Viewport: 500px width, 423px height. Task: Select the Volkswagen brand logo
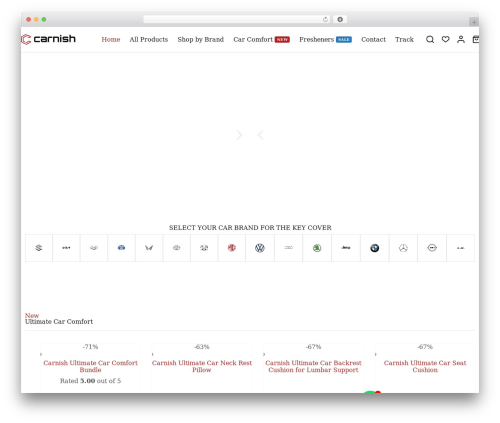click(x=260, y=248)
